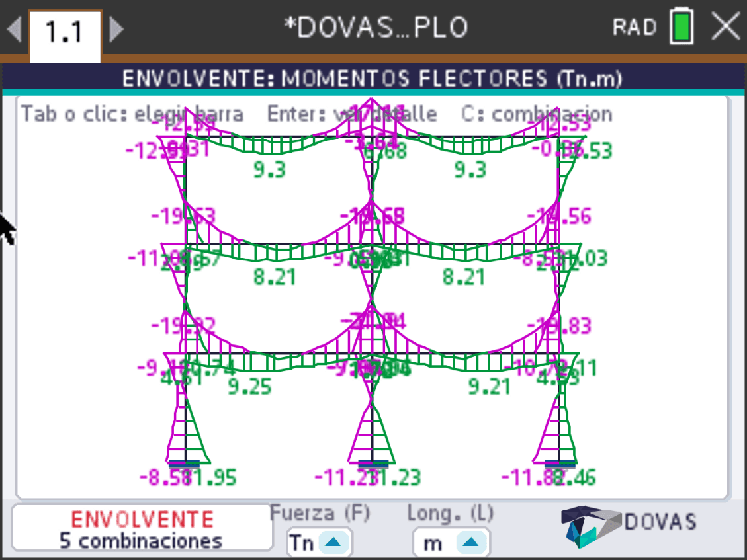Go to the previous page using the left arrow
Image resolution: width=747 pixels, height=560 pixels.
click(15, 30)
